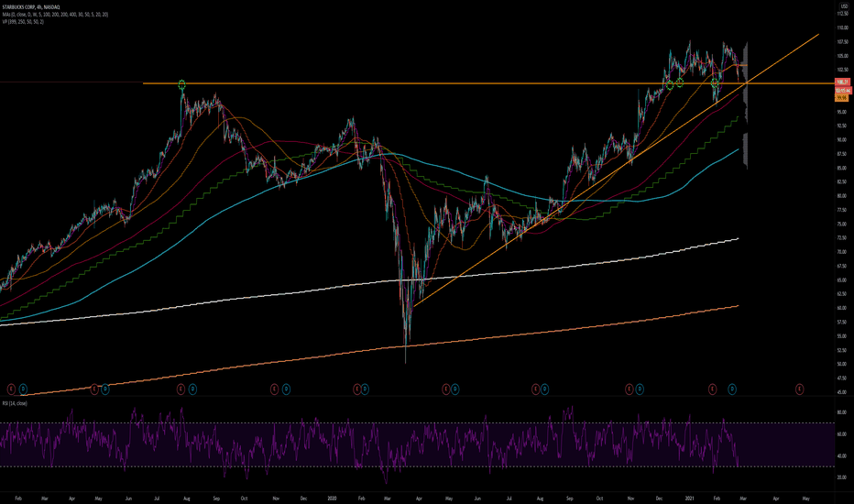854x504 pixels.
Task: Select the dividend D marker at Aug 2019
Action: 192,389
